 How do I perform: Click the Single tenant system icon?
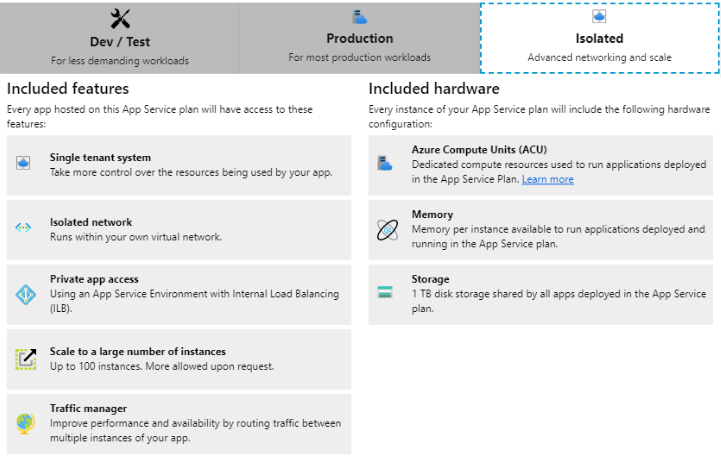click(x=25, y=164)
